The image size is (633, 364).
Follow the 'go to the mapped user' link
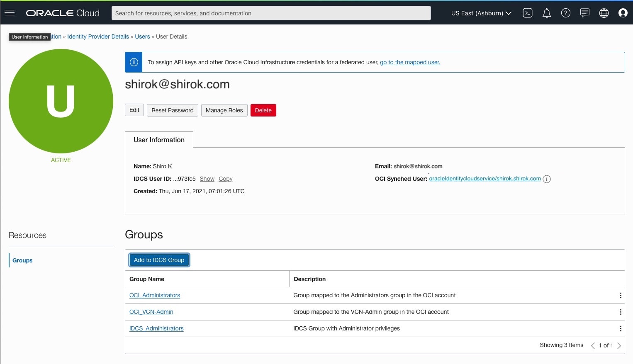click(410, 62)
